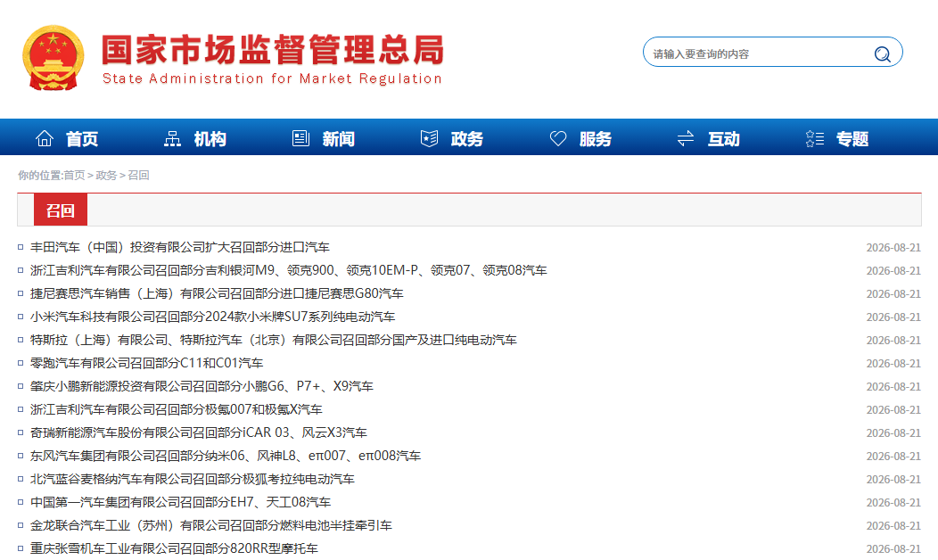Click the newspaper icon beside 新闻
Viewport: 938px width, 560px height.
pyautogui.click(x=300, y=138)
